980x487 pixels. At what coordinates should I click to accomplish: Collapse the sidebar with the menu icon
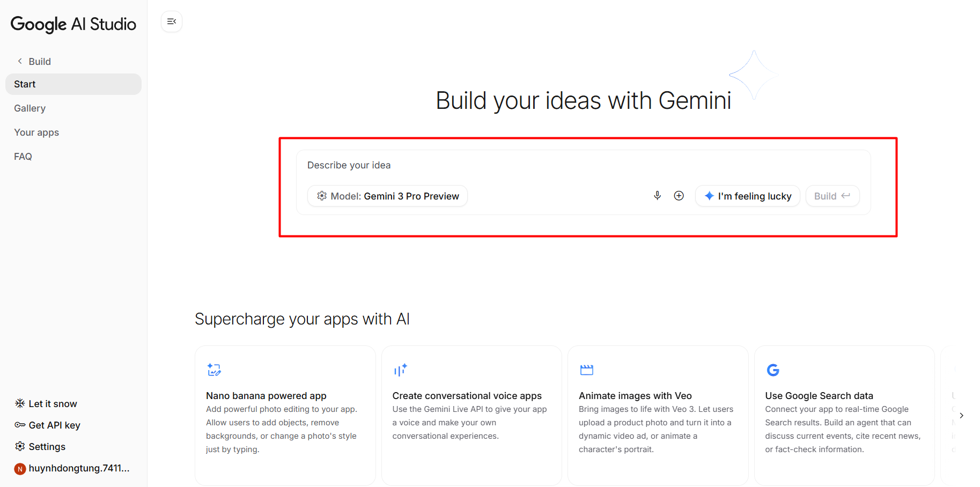click(172, 21)
